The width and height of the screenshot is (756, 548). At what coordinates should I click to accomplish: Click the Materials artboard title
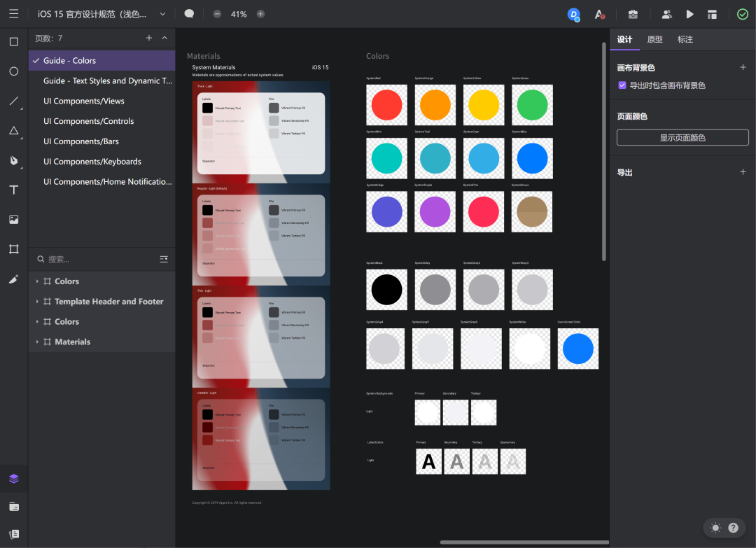point(204,56)
